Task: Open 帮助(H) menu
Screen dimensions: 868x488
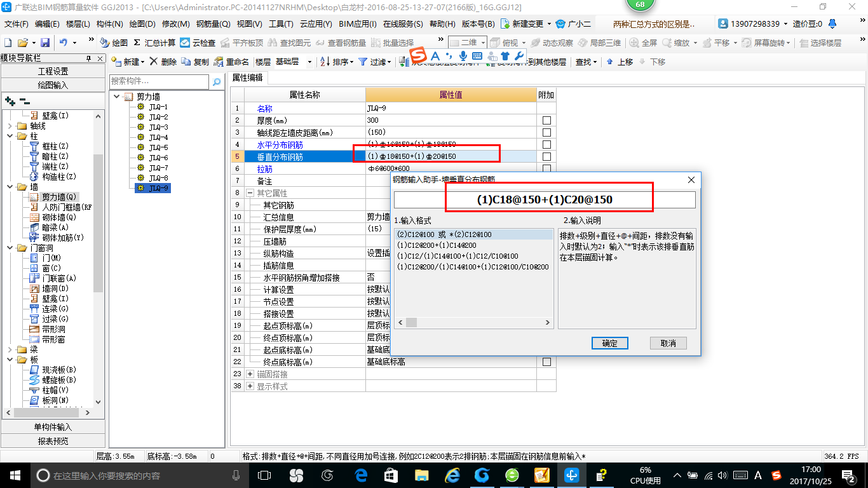Action: (x=443, y=24)
